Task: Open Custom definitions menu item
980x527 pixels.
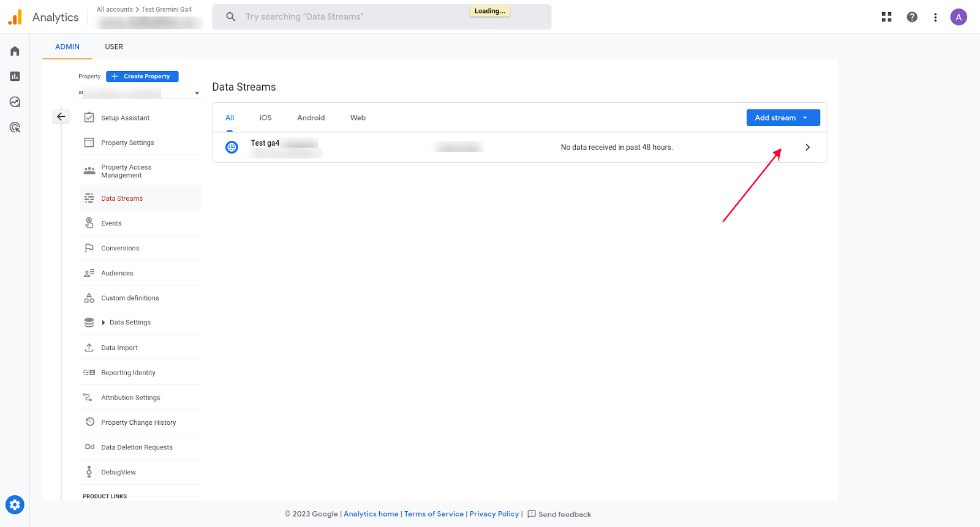Action: point(140,298)
